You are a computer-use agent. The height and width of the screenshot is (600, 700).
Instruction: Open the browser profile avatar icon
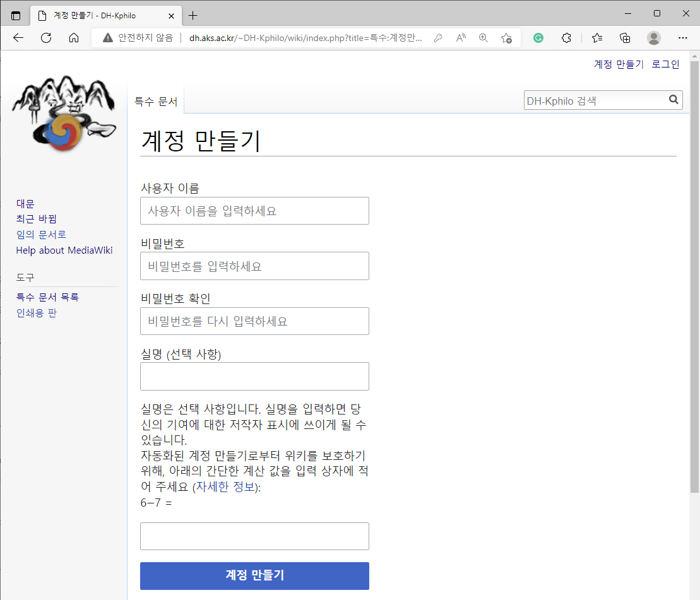click(654, 38)
